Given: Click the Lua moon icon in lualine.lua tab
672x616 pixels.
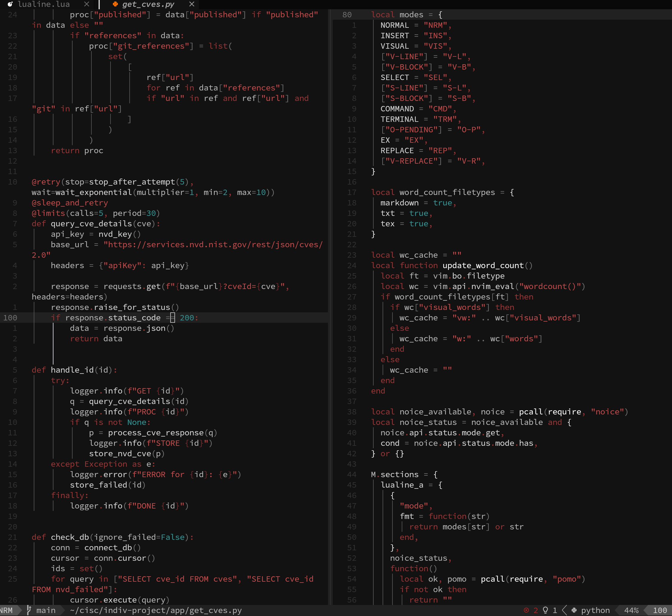Looking at the screenshot, I should tap(10, 4).
